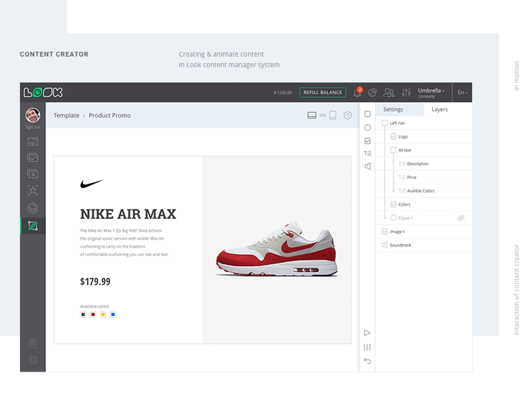
Task: Open the Umbrella company dropdown
Action: tap(430, 91)
